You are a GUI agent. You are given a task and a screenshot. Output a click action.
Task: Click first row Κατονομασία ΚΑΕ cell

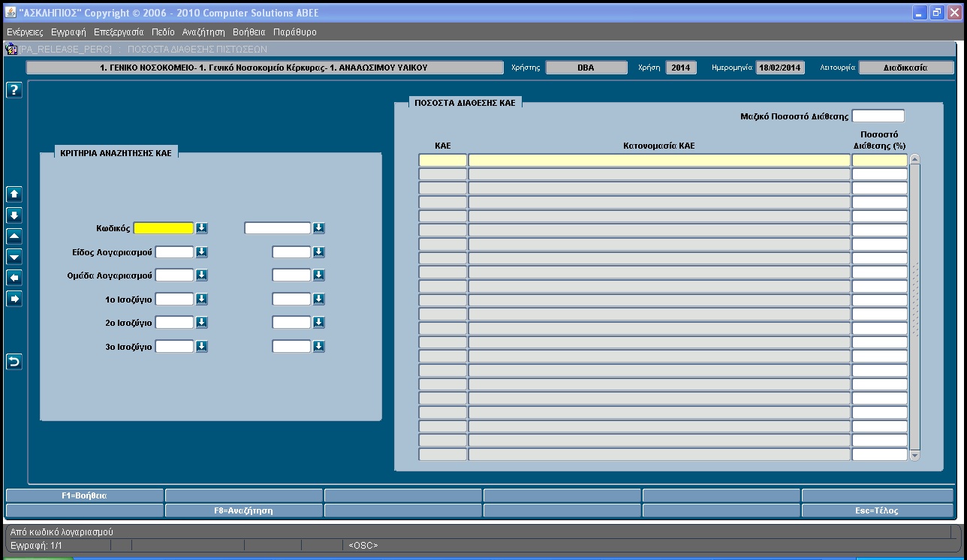click(659, 160)
